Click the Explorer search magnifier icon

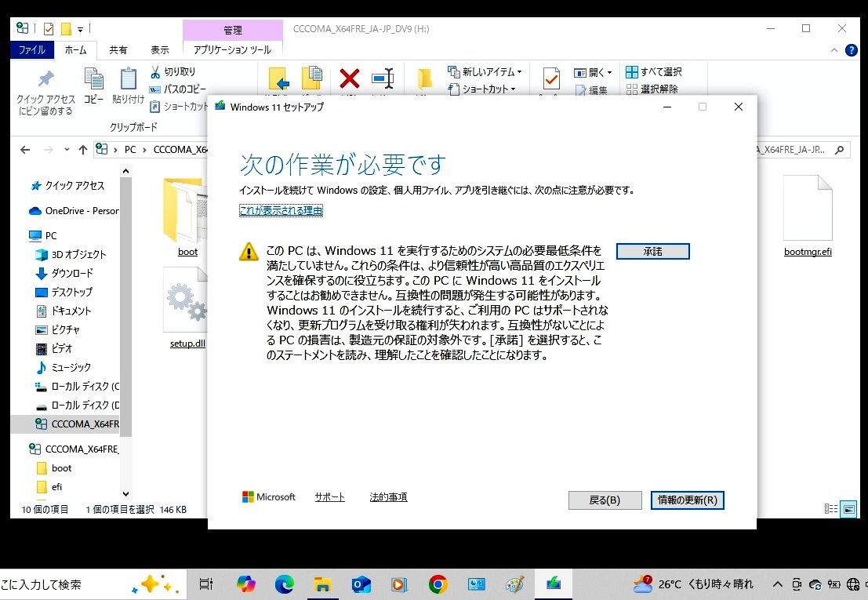click(840, 150)
